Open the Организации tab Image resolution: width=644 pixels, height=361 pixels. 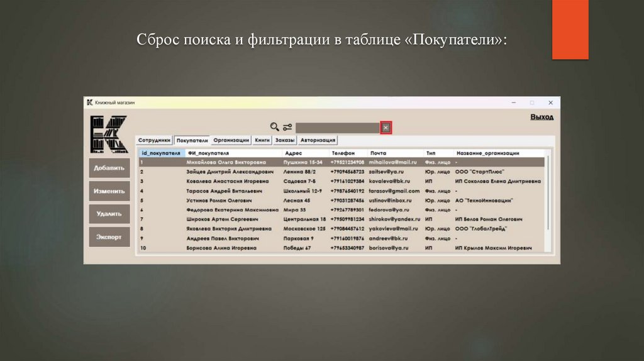(x=231, y=140)
